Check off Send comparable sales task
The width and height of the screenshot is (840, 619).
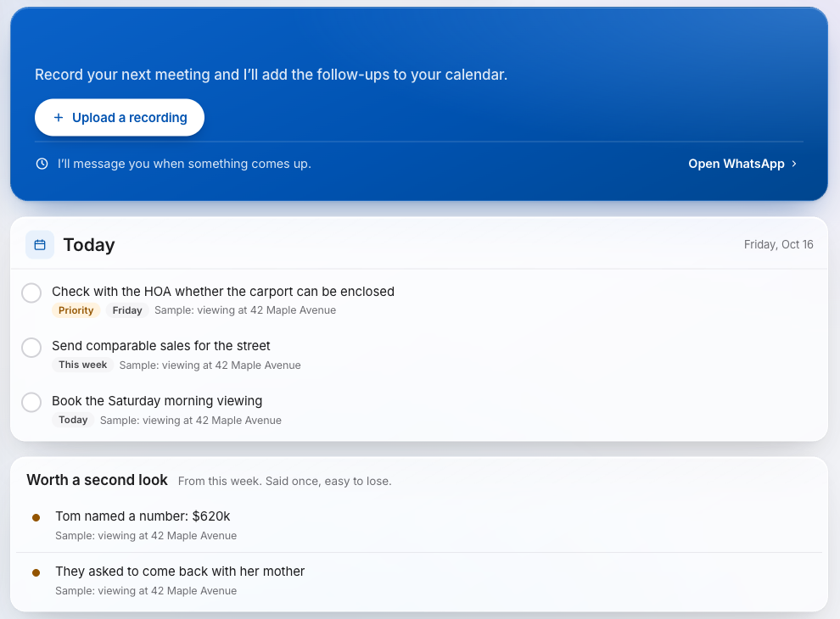point(31,348)
